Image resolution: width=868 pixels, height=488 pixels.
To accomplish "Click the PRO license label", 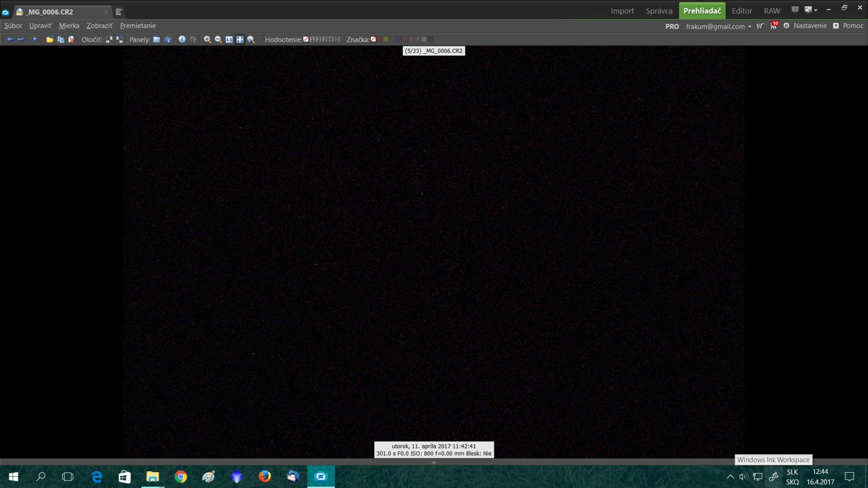I will tap(672, 26).
